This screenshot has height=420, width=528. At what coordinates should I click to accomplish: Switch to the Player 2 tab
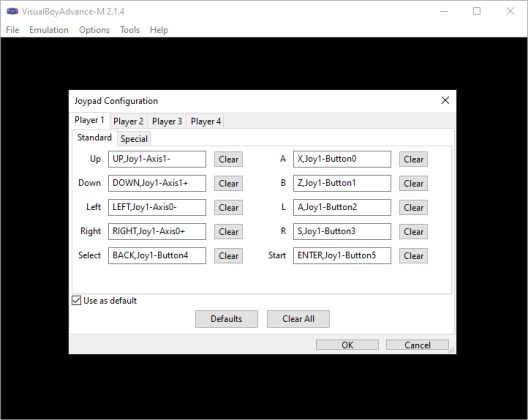click(128, 121)
